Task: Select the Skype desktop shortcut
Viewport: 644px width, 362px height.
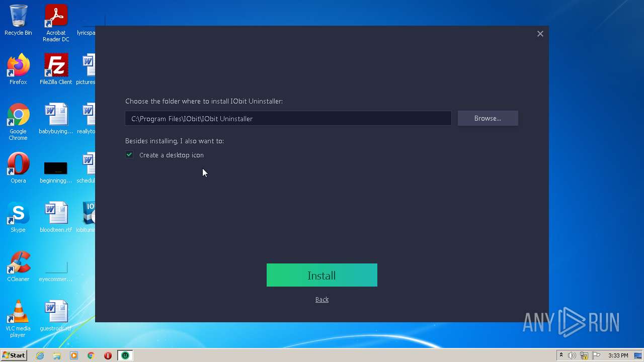Action: coord(18,217)
